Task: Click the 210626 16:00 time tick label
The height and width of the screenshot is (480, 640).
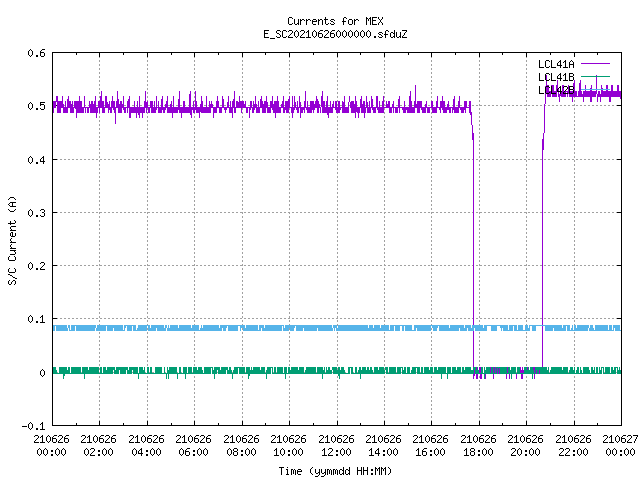Action: [x=431, y=446]
